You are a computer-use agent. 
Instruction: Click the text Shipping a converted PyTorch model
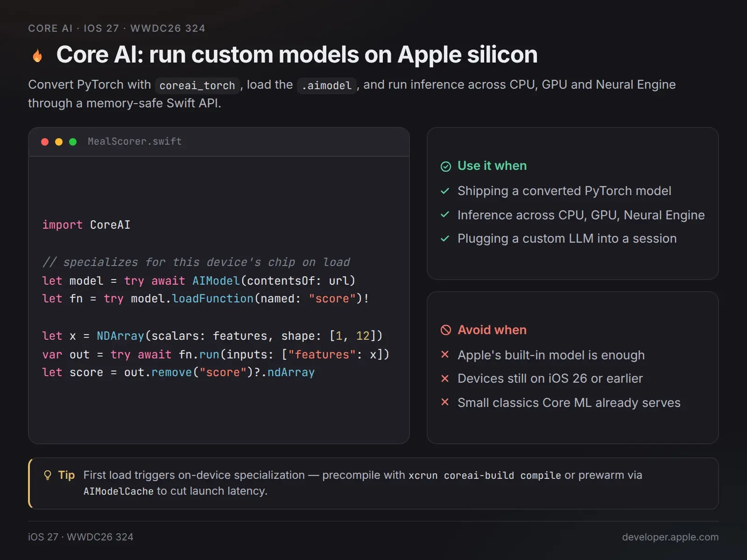pyautogui.click(x=564, y=191)
